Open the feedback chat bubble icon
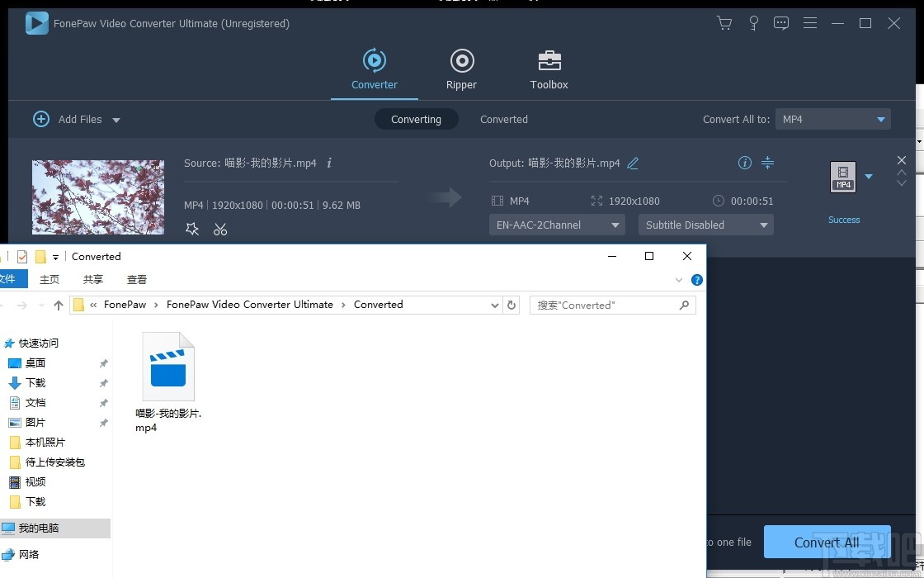Viewport: 924px width, 578px height. coord(781,23)
